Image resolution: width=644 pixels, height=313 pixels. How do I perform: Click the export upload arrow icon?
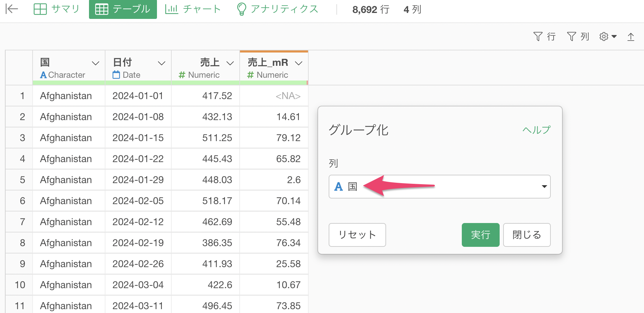(631, 36)
